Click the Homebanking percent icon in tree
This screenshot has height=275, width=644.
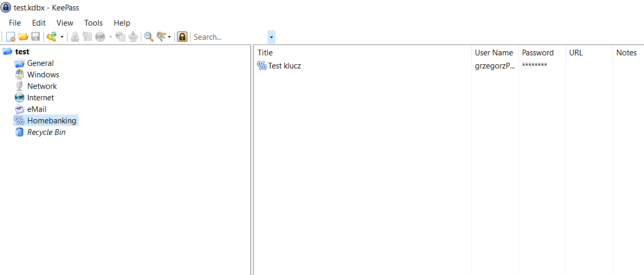pyautogui.click(x=19, y=121)
